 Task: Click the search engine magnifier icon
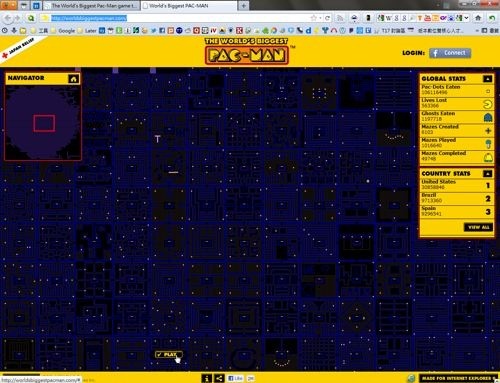(31, 18)
